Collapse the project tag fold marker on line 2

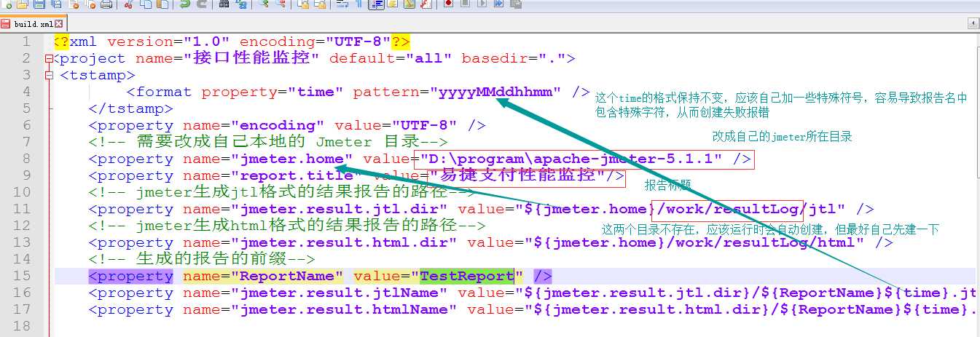pos(49,58)
